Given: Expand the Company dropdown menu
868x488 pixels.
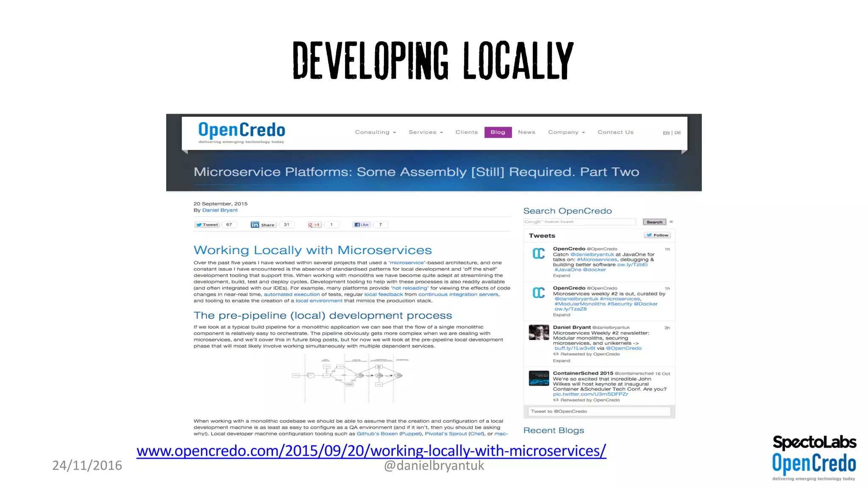Looking at the screenshot, I should tap(566, 132).
